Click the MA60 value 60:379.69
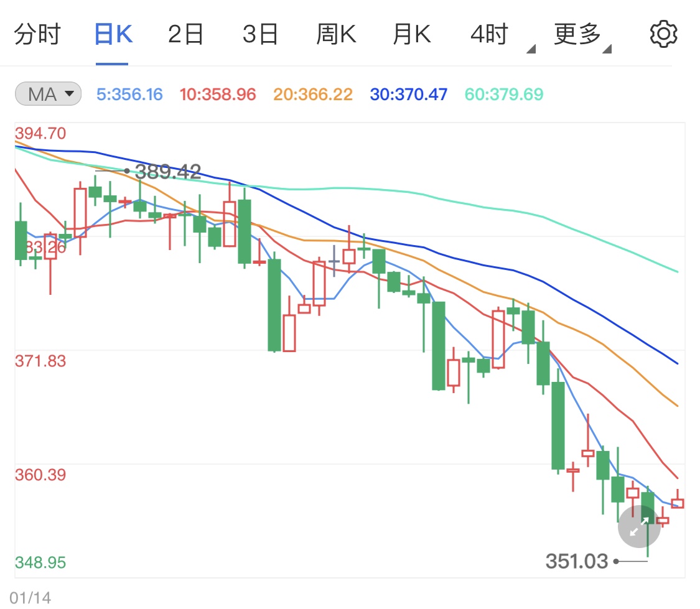 tap(503, 94)
